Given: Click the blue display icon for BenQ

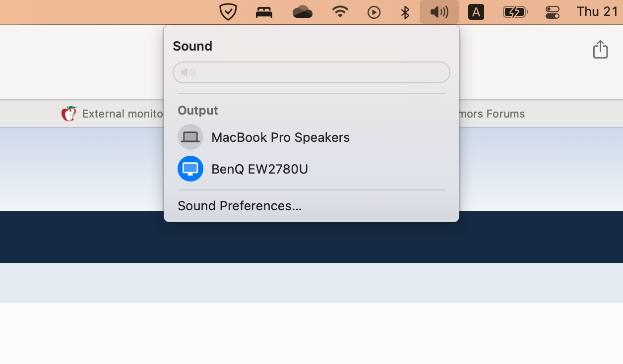Looking at the screenshot, I should tap(190, 169).
